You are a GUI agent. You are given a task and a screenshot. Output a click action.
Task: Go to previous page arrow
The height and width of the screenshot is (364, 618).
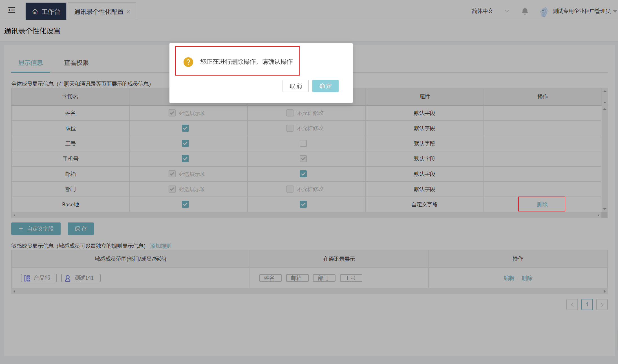pyautogui.click(x=572, y=305)
